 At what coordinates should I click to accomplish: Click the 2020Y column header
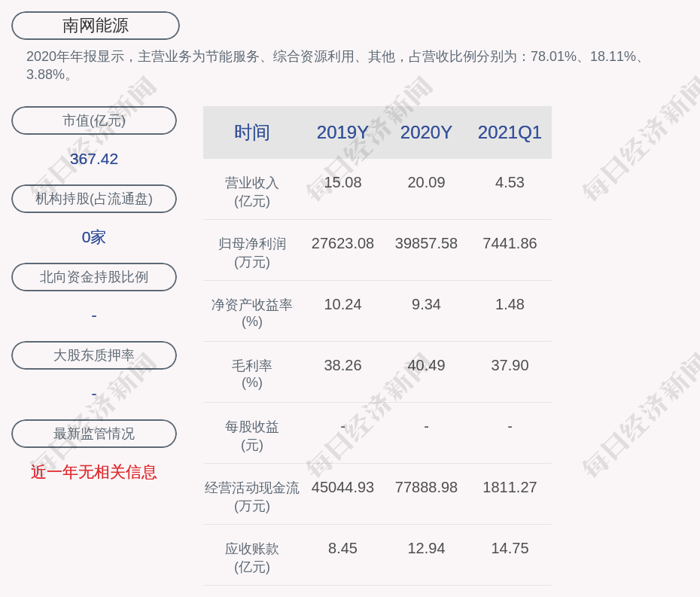pos(426,132)
